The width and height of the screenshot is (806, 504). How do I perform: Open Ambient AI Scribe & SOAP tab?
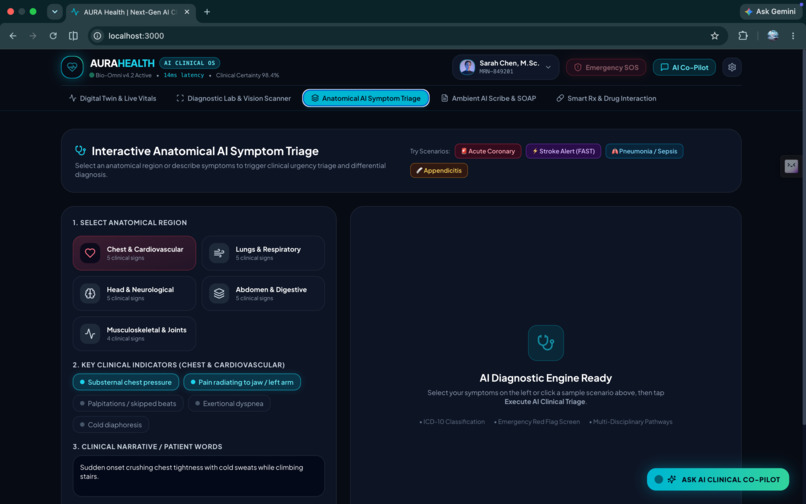click(x=488, y=98)
